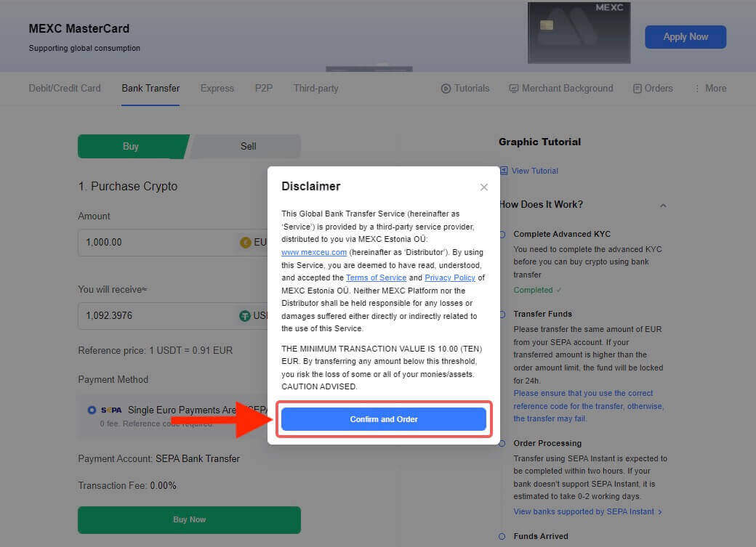The image size is (756, 547).
Task: Click the Funds Arrived step heading
Action: click(x=541, y=536)
